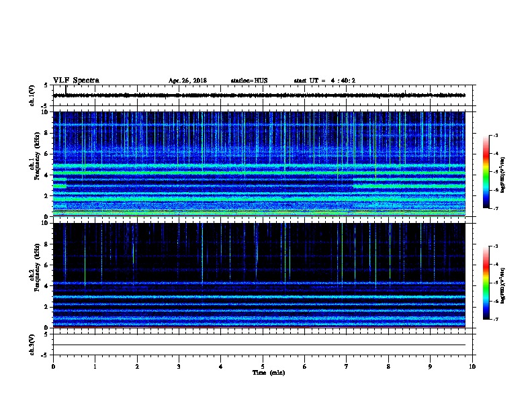This screenshot has height=411, width=532.
Task: Click the "2" kHz tick on ch.2 frequency axis
Action: tap(46, 307)
